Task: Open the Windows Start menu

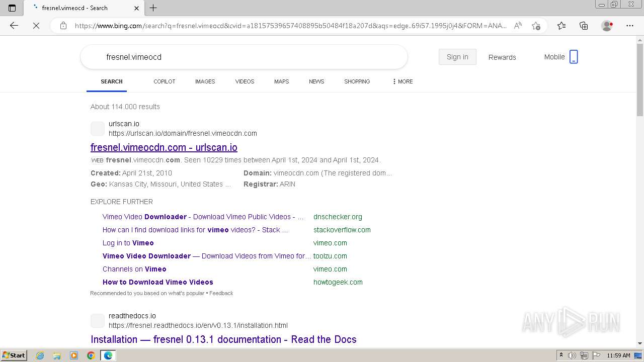Action: click(x=14, y=355)
